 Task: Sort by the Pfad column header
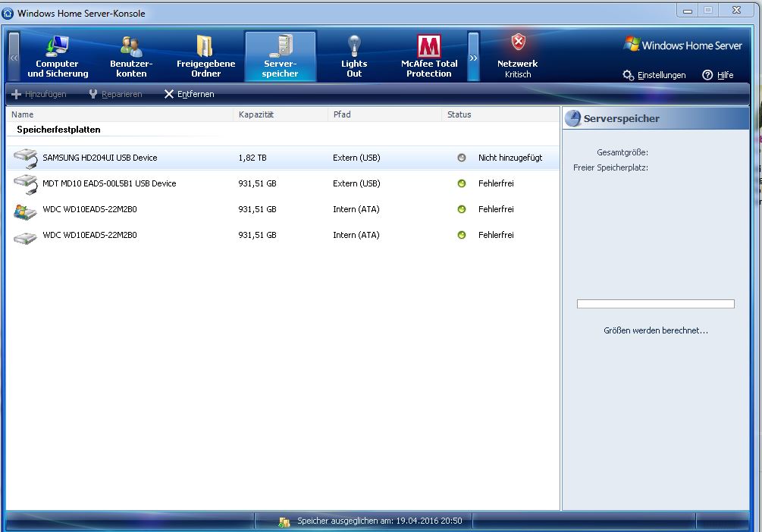pos(384,114)
